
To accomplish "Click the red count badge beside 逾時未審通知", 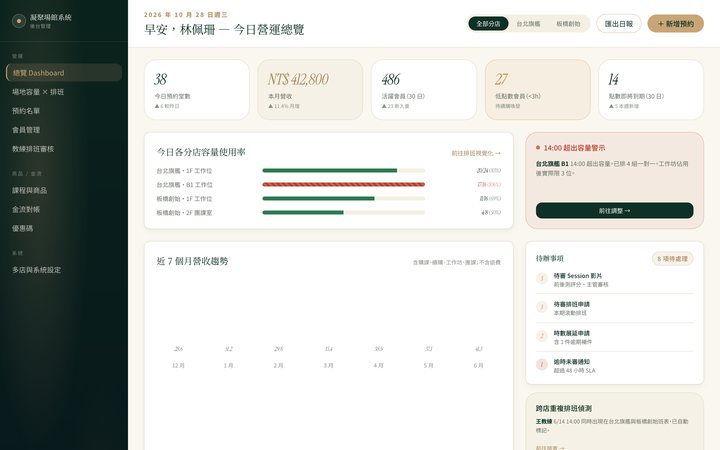I will (542, 364).
